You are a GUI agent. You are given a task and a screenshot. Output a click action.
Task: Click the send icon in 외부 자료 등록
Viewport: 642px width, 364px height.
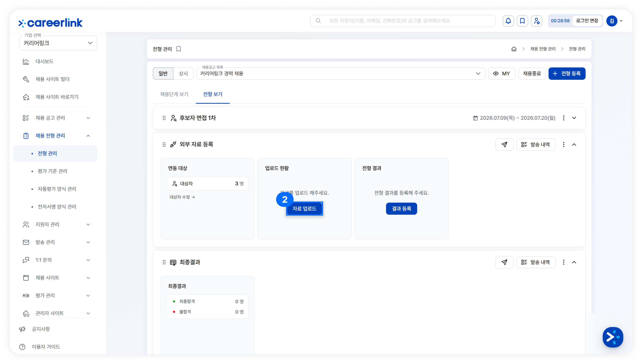(504, 145)
